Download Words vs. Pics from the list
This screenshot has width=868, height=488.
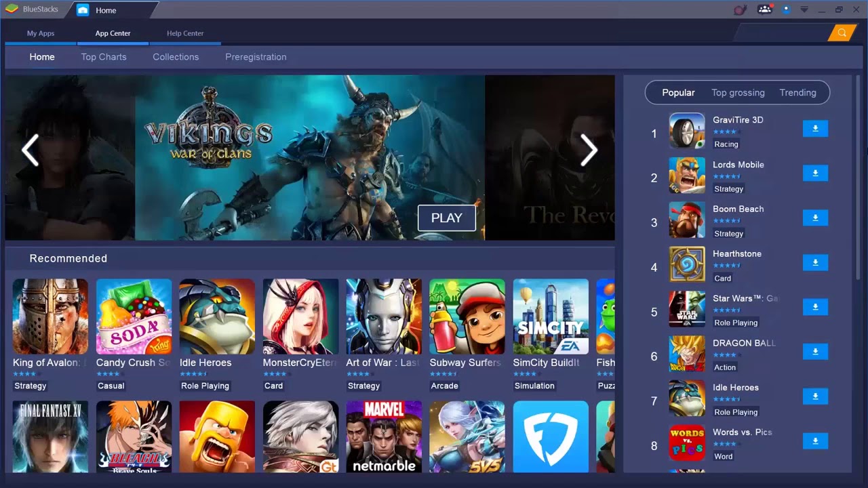pyautogui.click(x=815, y=441)
